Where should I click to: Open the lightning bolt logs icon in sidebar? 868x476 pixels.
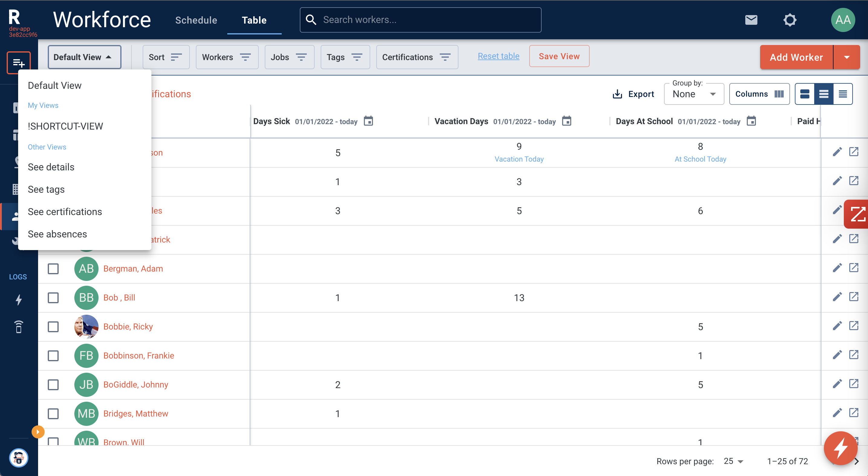pos(18,300)
